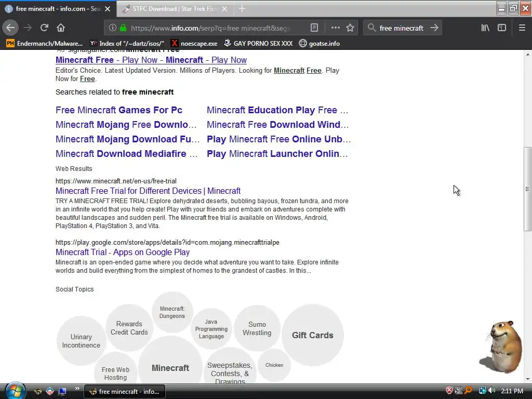The image size is (532, 399).
Task: Click the page vertical scrollbar thumb
Action: (527, 189)
